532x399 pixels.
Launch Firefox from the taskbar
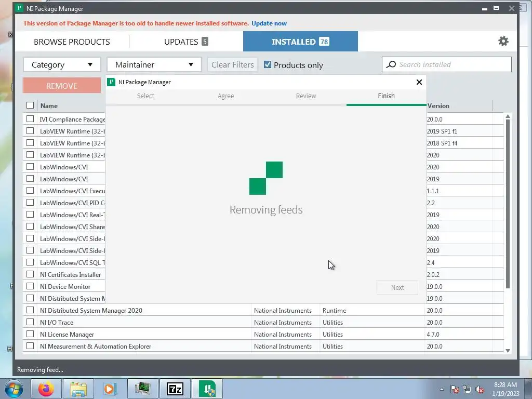tap(46, 389)
